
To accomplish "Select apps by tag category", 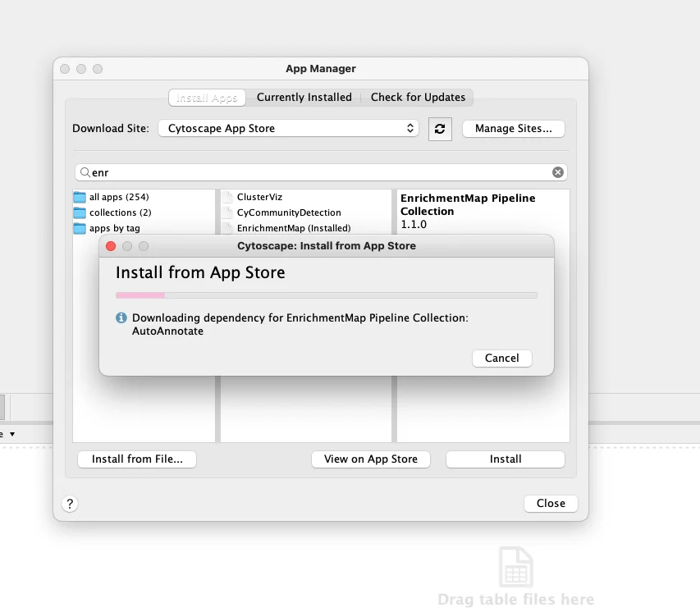I will pyautogui.click(x=114, y=228).
